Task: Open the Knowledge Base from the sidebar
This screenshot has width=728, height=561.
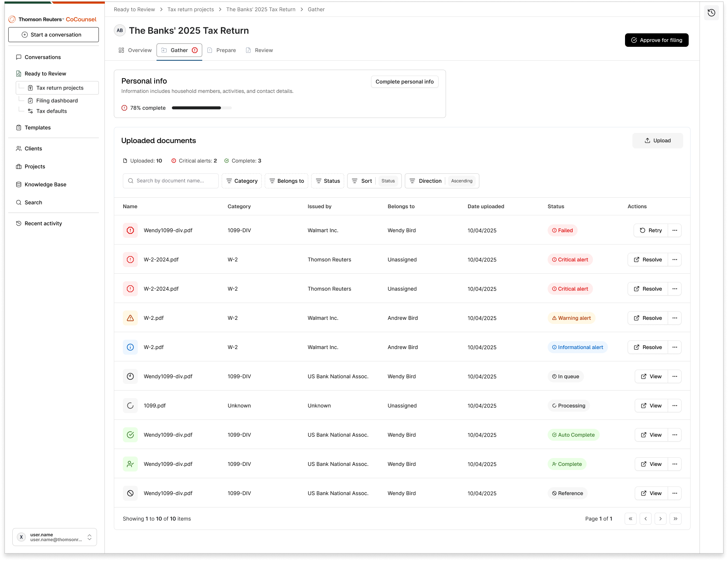Action: 45,184
